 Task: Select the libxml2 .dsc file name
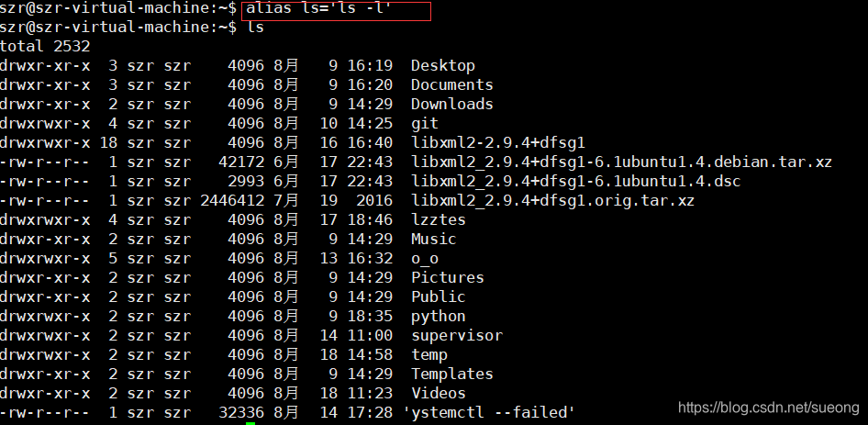point(575,182)
